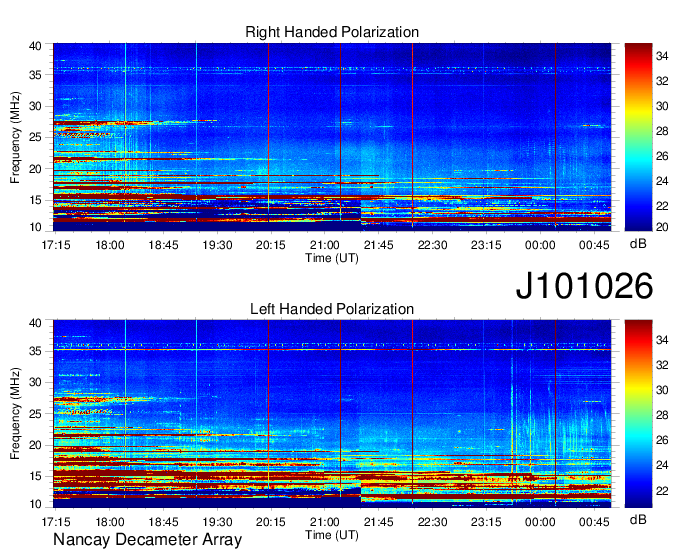Click the 26 dB label on top colorbar
The image size is (680, 552).
click(x=662, y=156)
